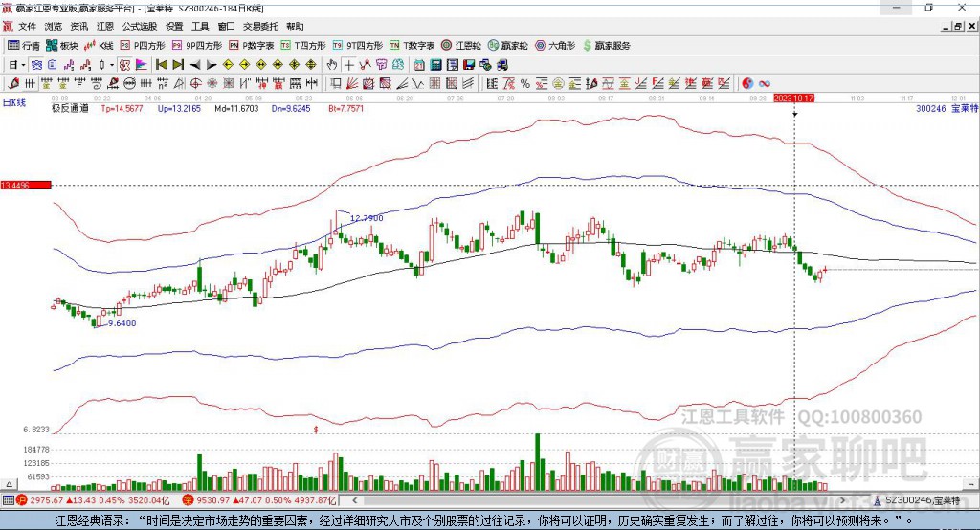Select the hand pan tool
Image resolution: width=980 pixels, height=530 pixels.
point(332,65)
